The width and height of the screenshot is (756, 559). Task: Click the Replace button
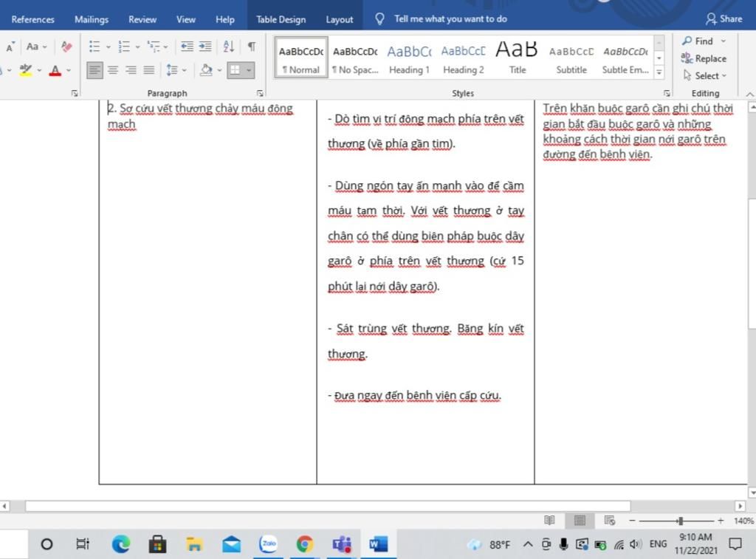704,58
